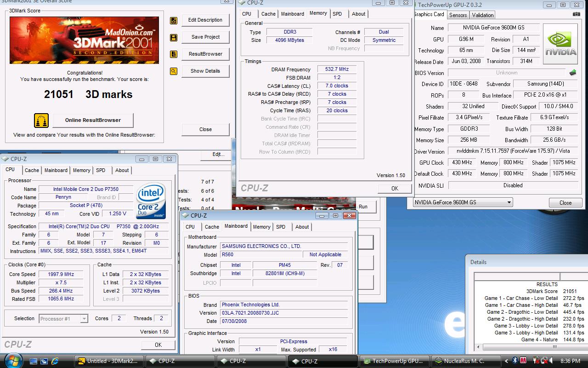Viewport: 588px width, 368px height.
Task: Click the Intel Core 2 Duo logo
Action: [152, 201]
